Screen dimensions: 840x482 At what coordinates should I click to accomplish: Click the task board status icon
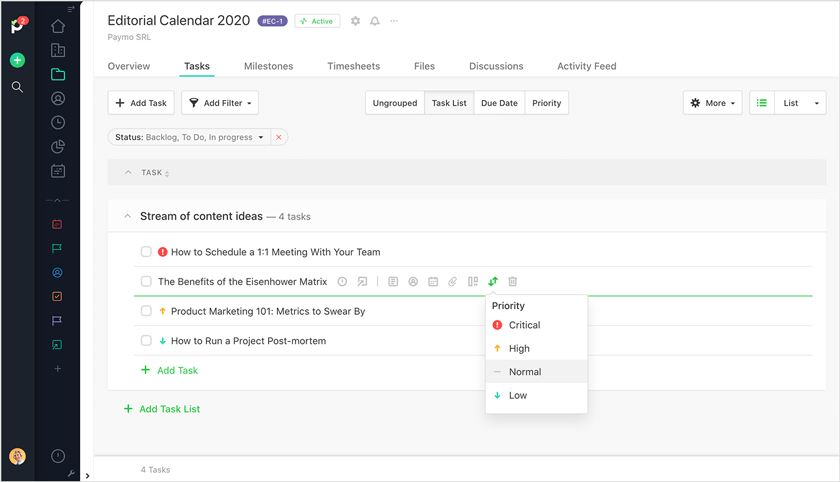pyautogui.click(x=472, y=282)
